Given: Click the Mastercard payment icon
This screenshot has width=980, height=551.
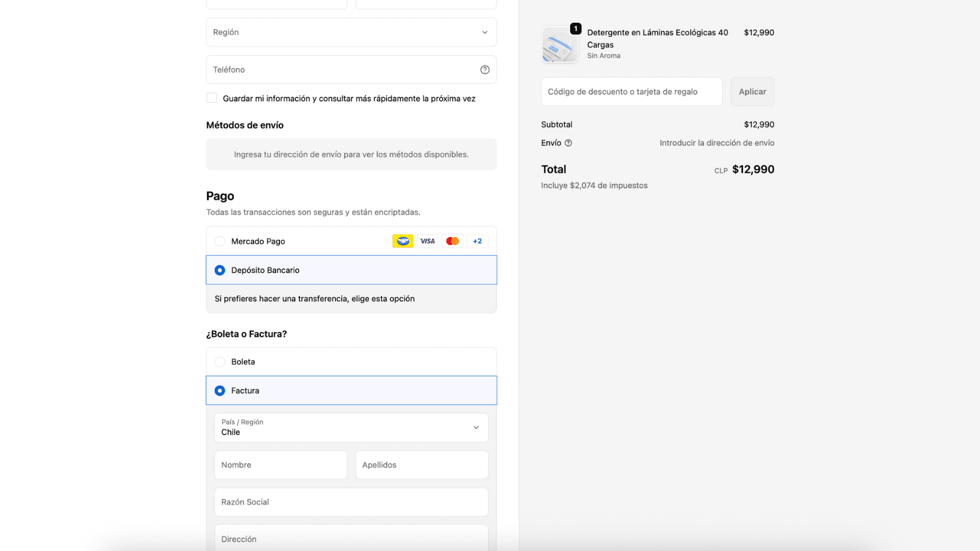Looking at the screenshot, I should coord(452,241).
